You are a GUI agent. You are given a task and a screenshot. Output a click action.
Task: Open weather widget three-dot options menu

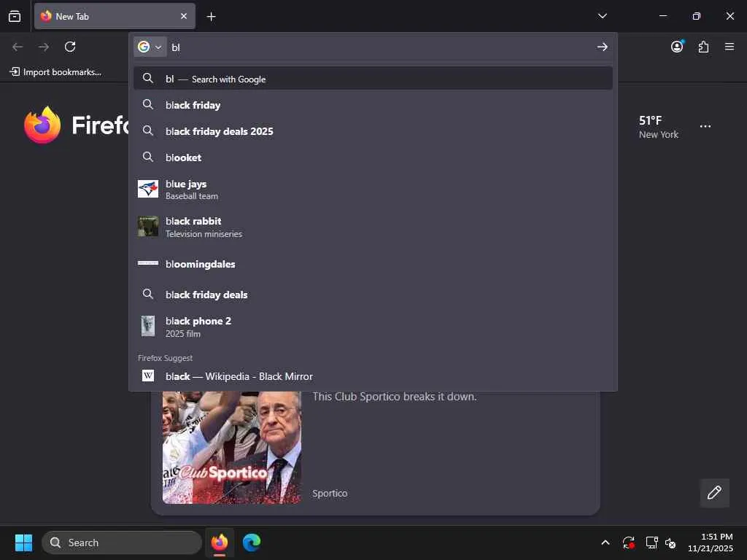click(x=705, y=126)
